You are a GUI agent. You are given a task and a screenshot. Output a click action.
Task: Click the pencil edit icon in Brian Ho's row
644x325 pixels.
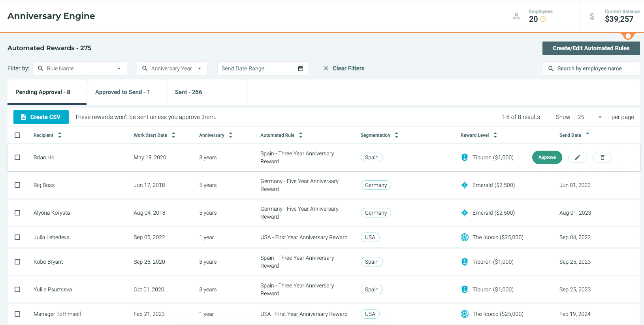577,157
